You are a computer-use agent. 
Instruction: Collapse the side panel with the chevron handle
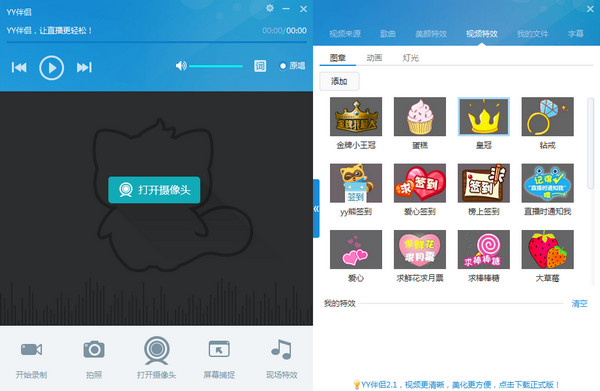coord(316,209)
